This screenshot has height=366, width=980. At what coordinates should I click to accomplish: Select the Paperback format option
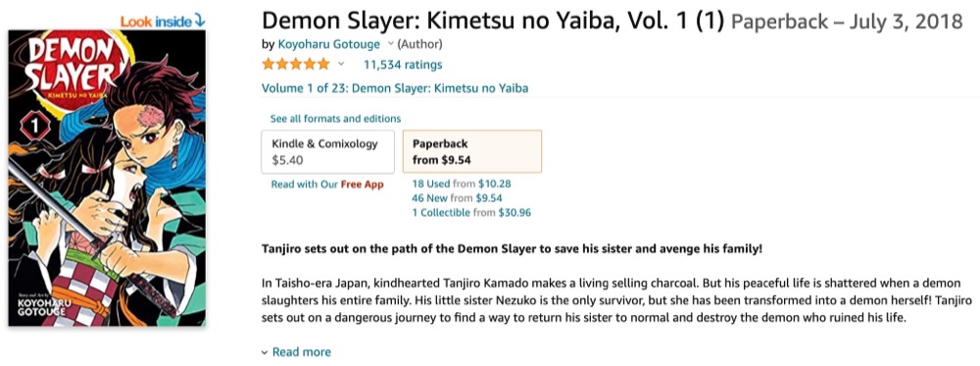tap(472, 151)
